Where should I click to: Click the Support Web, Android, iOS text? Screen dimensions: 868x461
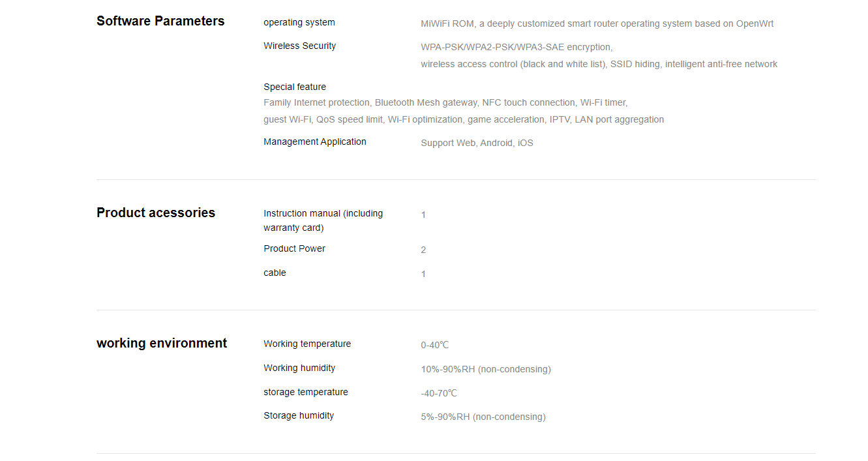[x=477, y=143]
